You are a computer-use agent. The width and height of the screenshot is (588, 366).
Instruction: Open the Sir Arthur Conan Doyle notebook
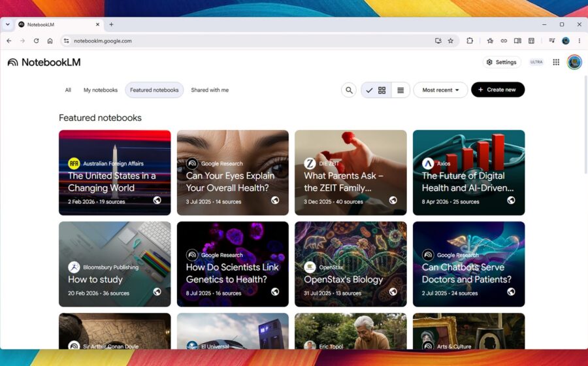(115, 331)
